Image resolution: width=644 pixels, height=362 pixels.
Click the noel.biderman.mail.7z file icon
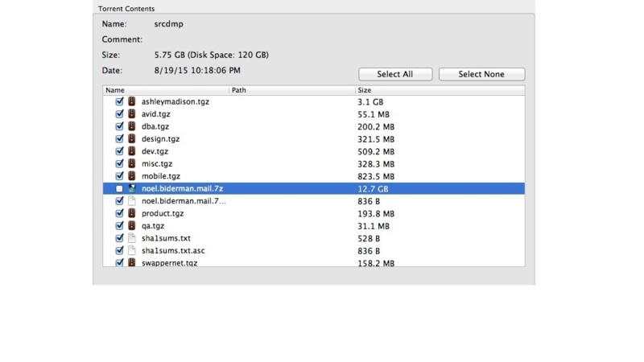(132, 188)
